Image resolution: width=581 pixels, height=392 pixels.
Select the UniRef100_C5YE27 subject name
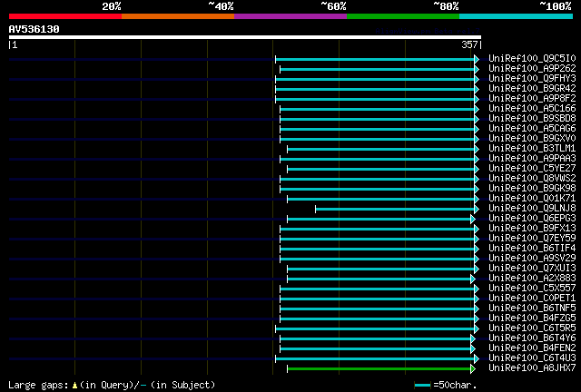pos(532,168)
